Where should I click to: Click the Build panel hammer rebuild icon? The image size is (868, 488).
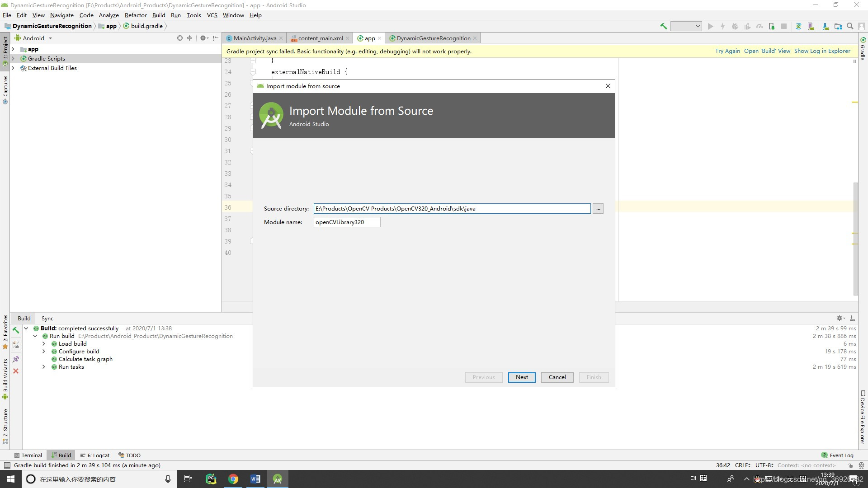16,330
